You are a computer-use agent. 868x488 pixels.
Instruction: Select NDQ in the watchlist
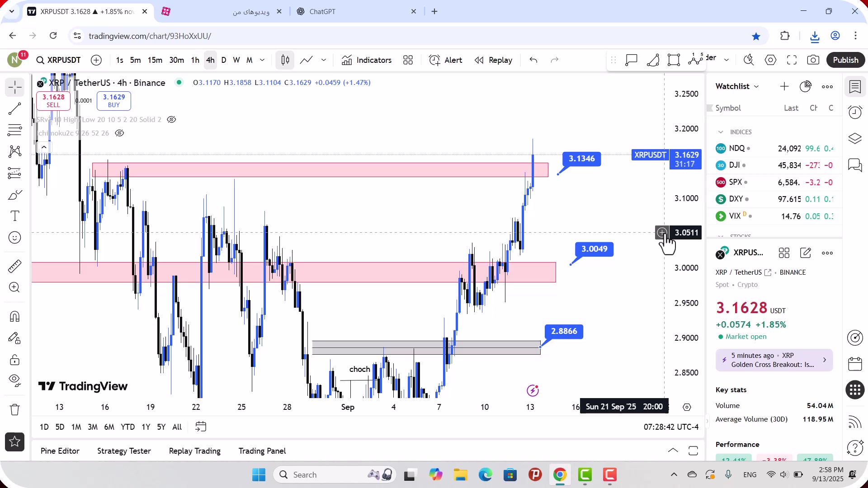(774, 148)
